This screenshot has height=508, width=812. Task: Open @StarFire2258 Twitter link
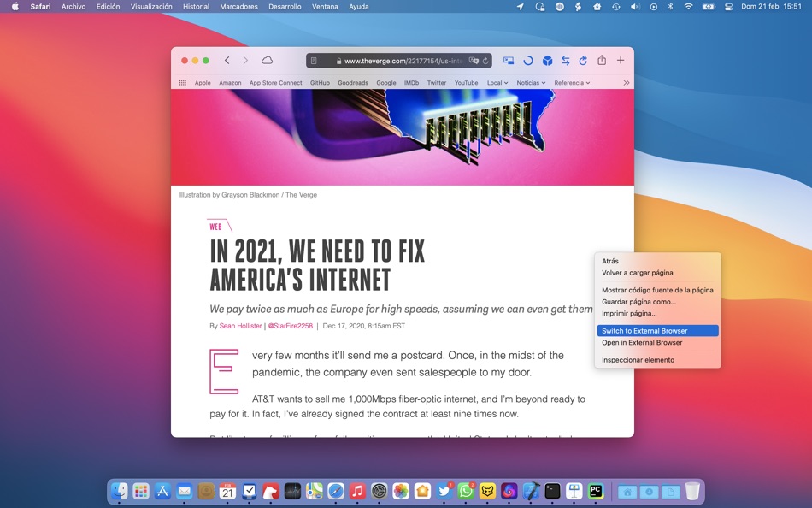pos(290,326)
